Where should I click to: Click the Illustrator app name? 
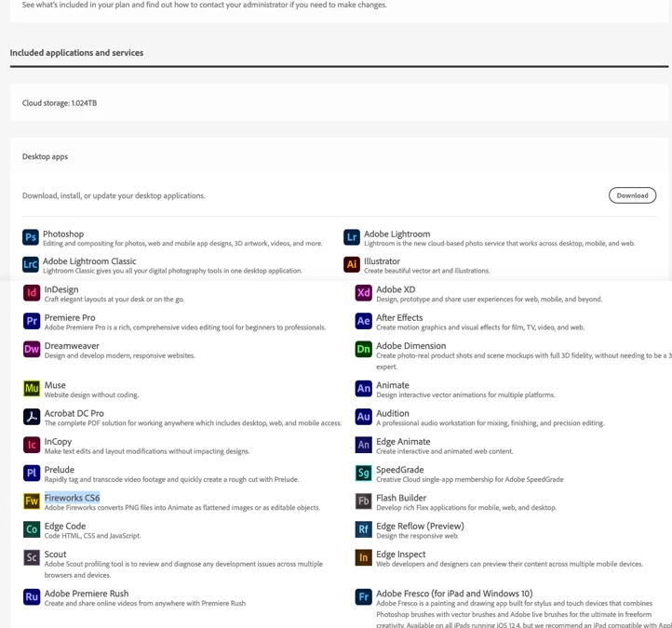(x=382, y=261)
